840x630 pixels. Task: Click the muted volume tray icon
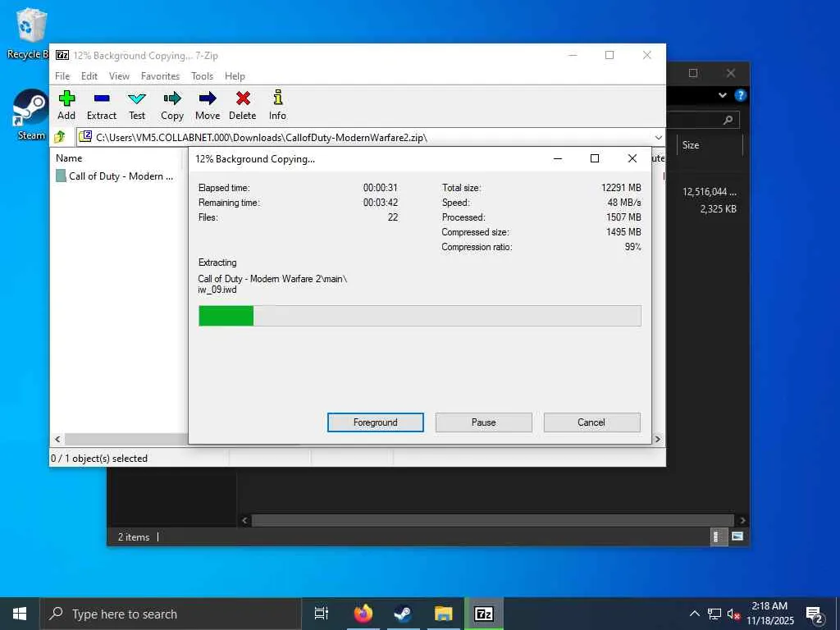(x=733, y=614)
